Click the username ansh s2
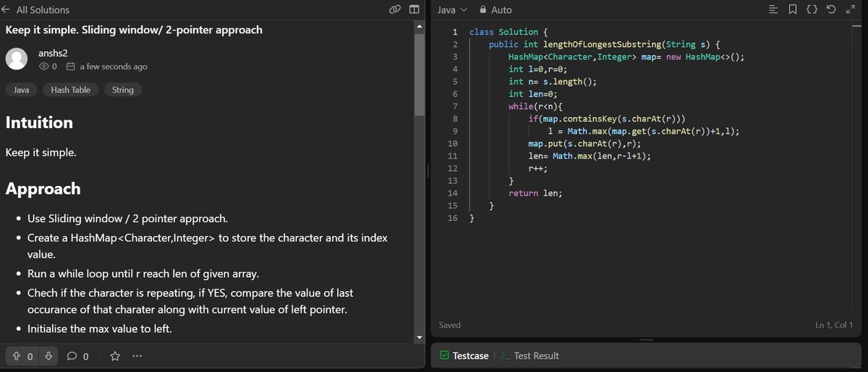 pyautogui.click(x=53, y=53)
